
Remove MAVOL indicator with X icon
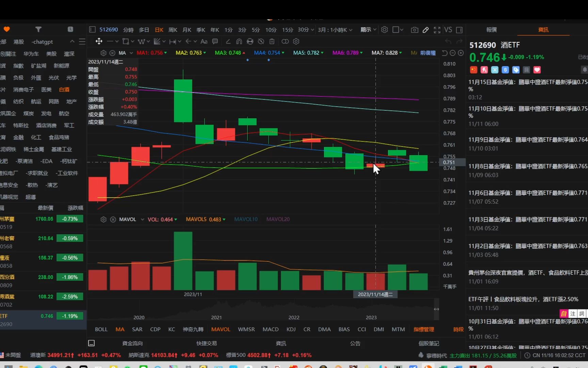113,219
